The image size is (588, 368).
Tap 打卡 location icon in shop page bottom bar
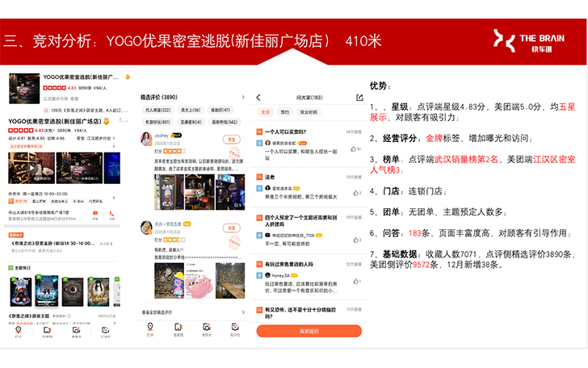(x=18, y=330)
